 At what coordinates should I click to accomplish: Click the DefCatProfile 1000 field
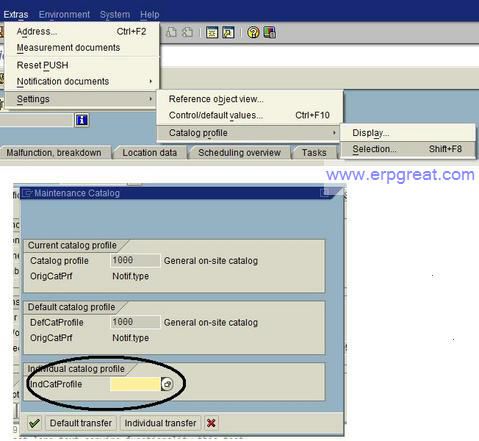click(x=135, y=322)
